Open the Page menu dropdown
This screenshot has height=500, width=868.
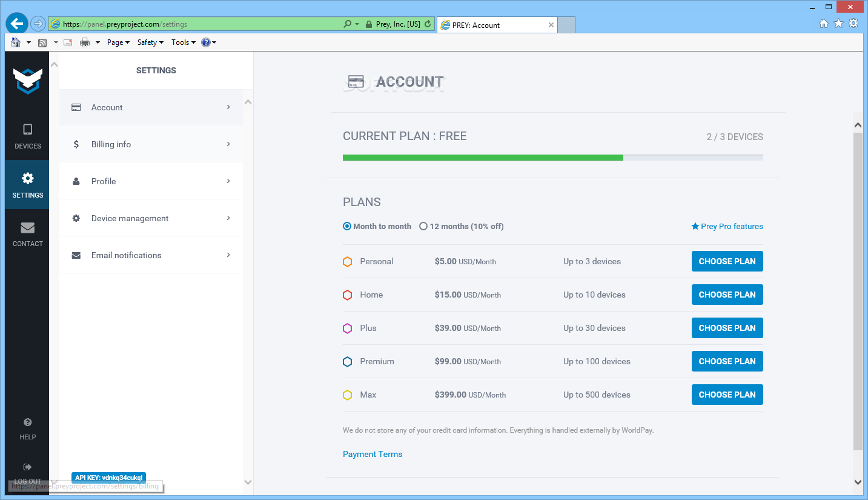click(x=118, y=42)
